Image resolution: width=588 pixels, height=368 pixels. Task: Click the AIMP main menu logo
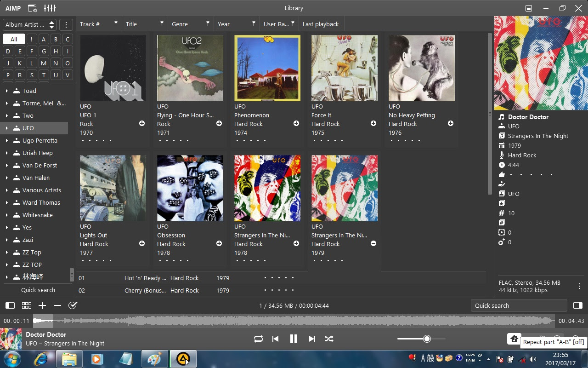(13, 8)
